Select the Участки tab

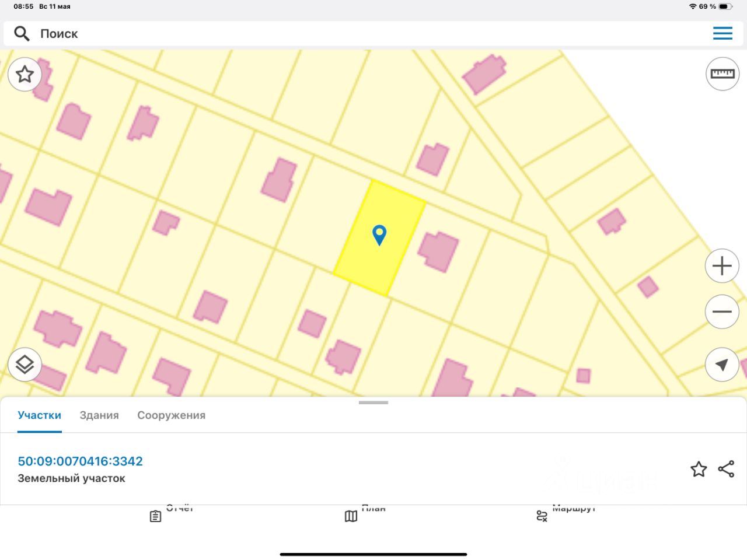tap(39, 415)
